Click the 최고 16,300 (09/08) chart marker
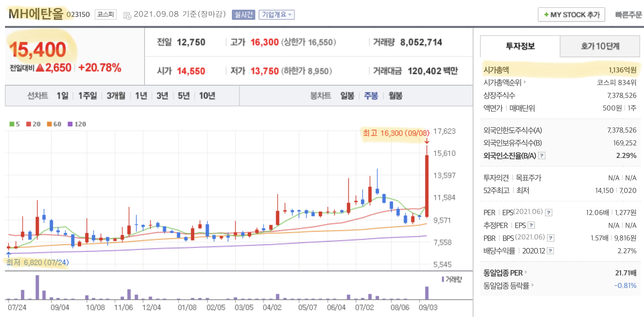644x317 pixels. tap(396, 133)
